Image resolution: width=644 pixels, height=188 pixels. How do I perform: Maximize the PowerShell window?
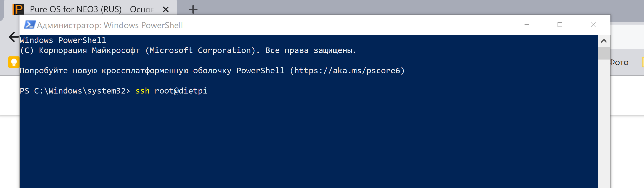point(560,25)
